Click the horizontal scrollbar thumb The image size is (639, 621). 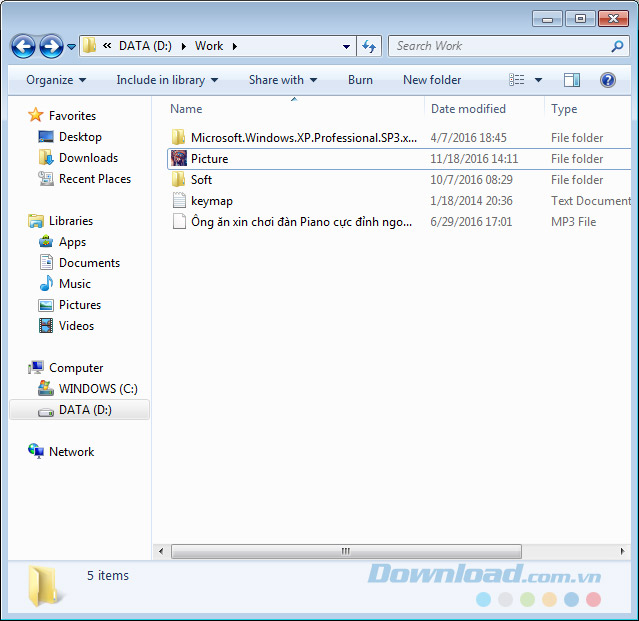click(x=346, y=551)
